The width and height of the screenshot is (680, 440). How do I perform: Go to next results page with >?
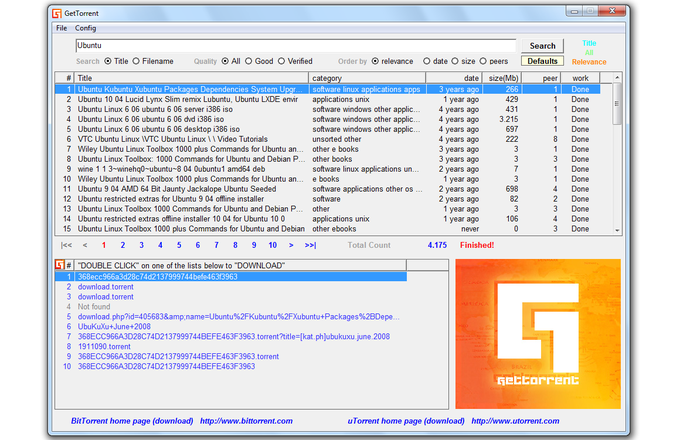click(x=291, y=245)
